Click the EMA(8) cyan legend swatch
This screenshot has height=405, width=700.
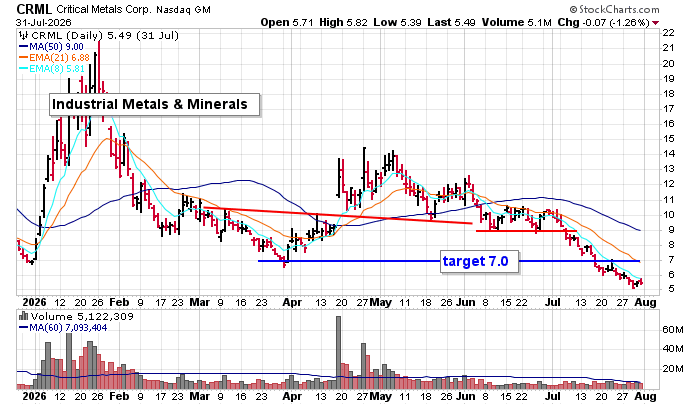[x=23, y=69]
